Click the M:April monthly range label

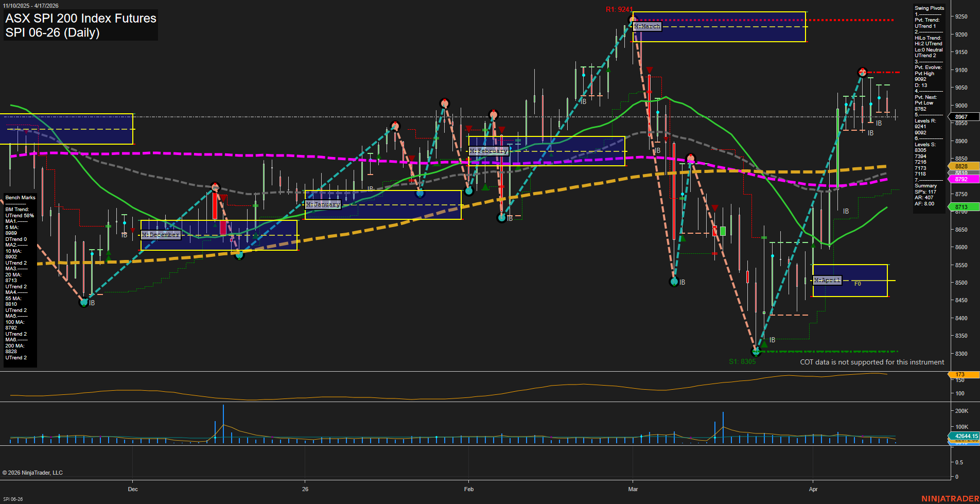pos(827,280)
